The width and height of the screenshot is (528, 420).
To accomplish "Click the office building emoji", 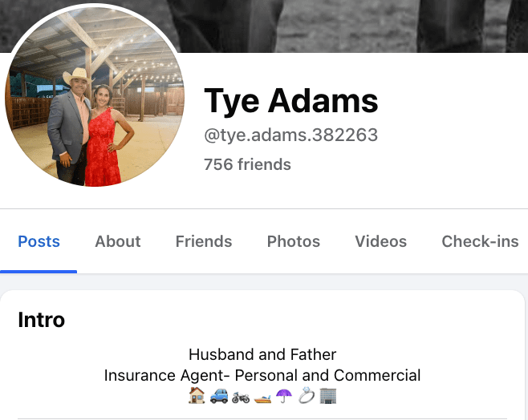I will coord(328,395).
